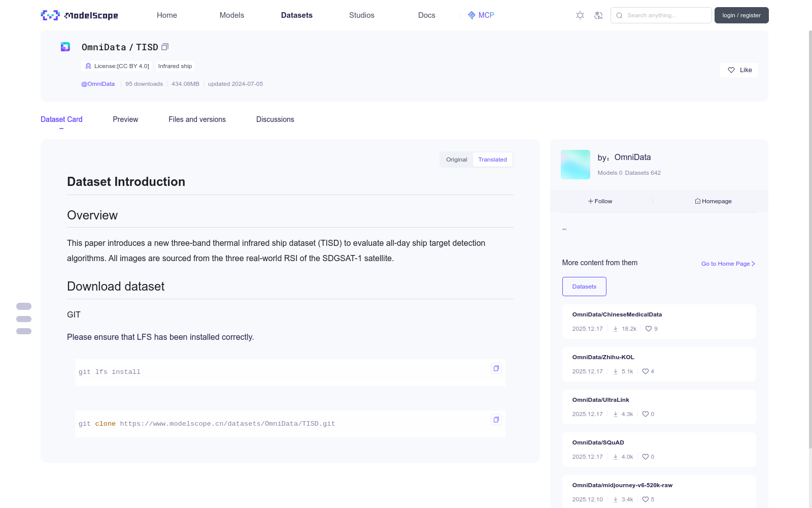Select the Dataset Card tab

tap(61, 119)
